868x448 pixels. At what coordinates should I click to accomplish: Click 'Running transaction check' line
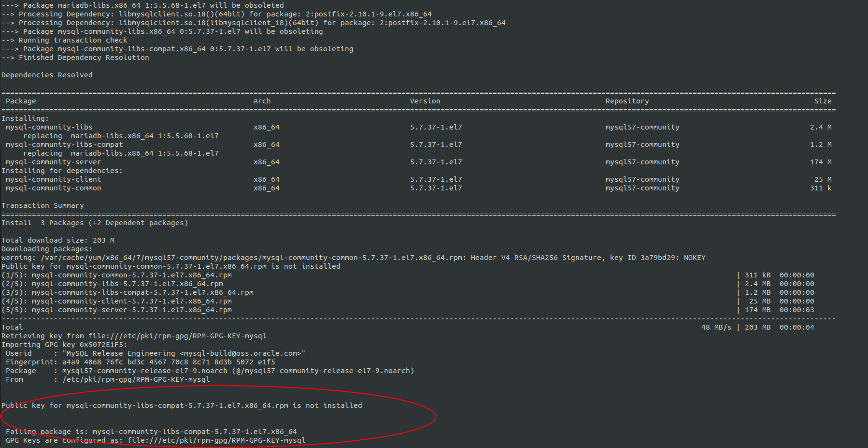pos(64,40)
